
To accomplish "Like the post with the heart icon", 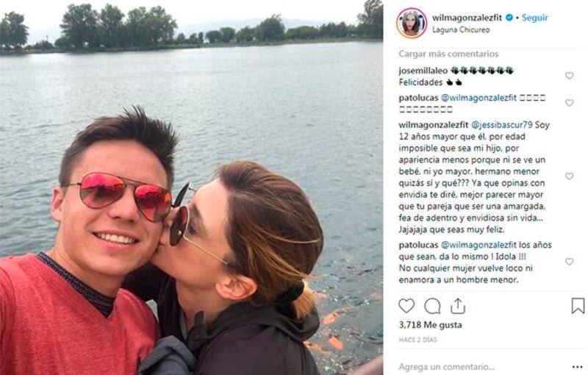I will click(406, 306).
